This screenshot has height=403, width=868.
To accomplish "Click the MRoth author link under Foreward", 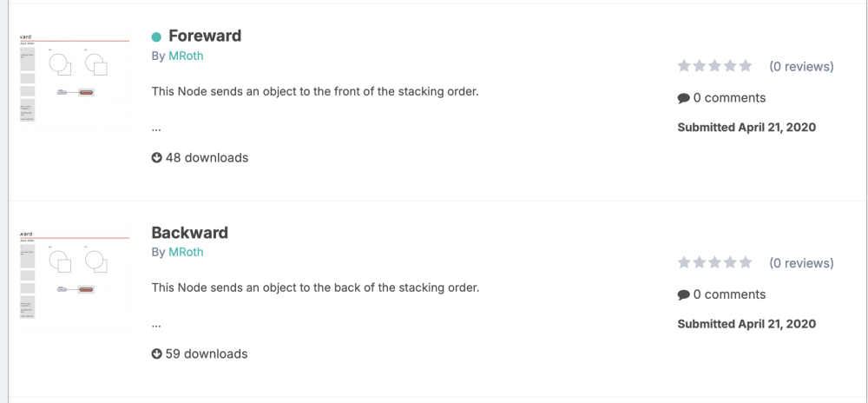I will [186, 56].
